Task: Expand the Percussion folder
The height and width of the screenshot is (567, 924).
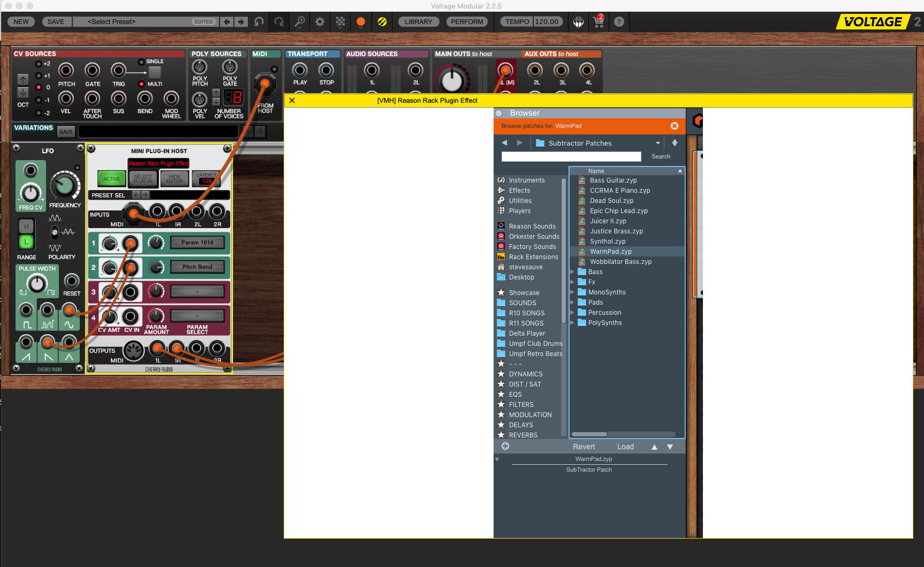Action: pyautogui.click(x=572, y=313)
